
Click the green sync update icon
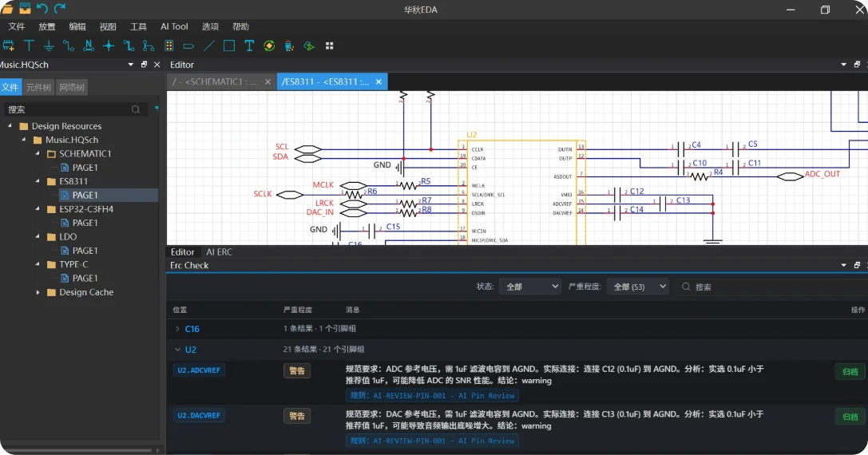pyautogui.click(x=269, y=46)
